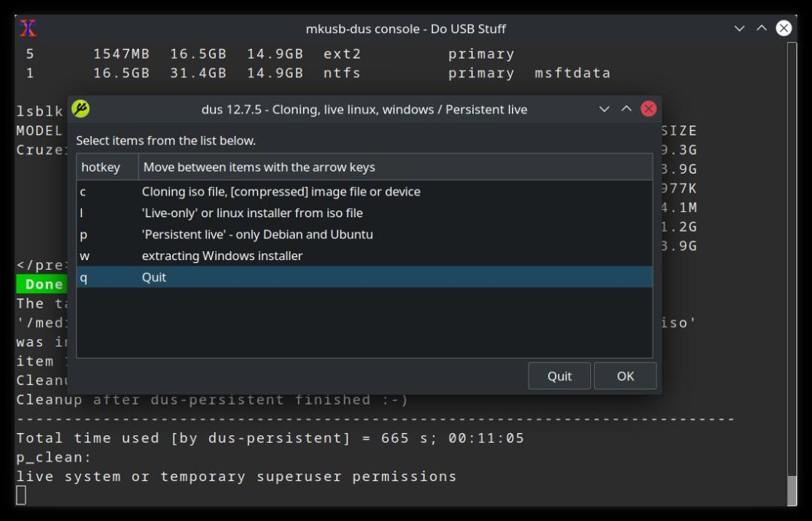The image size is (812, 521).
Task: Click empty area of the item list
Action: 365,322
